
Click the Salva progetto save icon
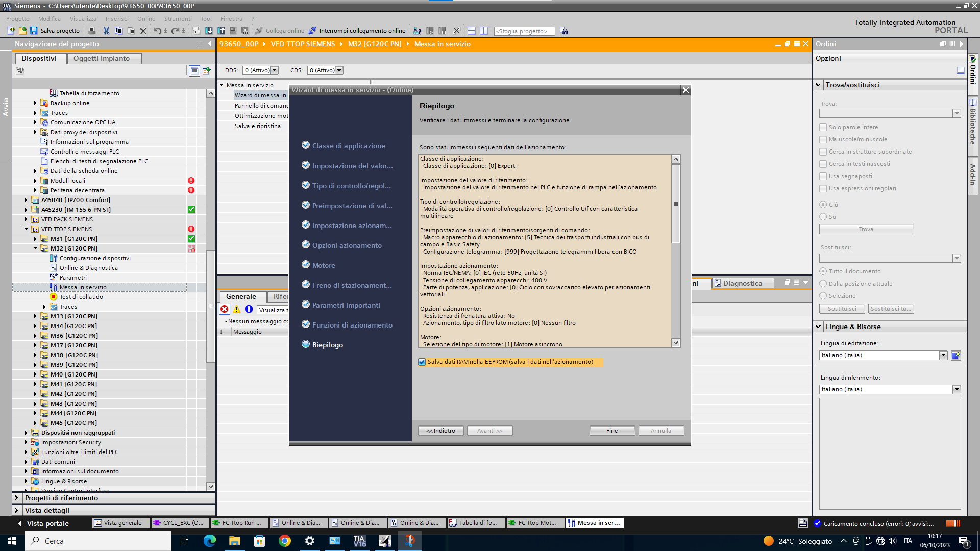(x=34, y=31)
